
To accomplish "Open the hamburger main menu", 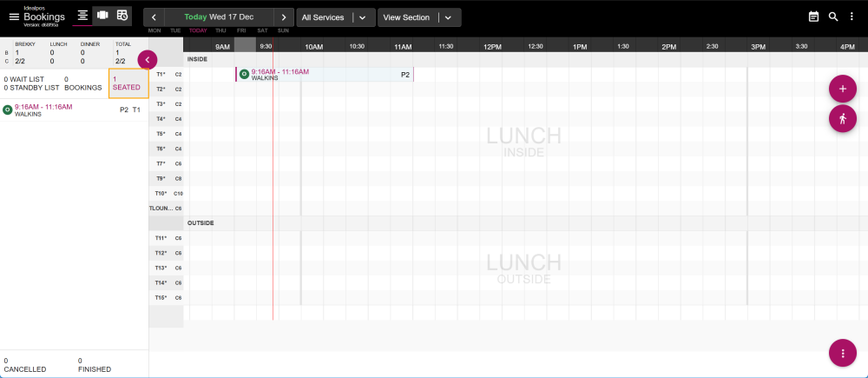I will point(13,17).
